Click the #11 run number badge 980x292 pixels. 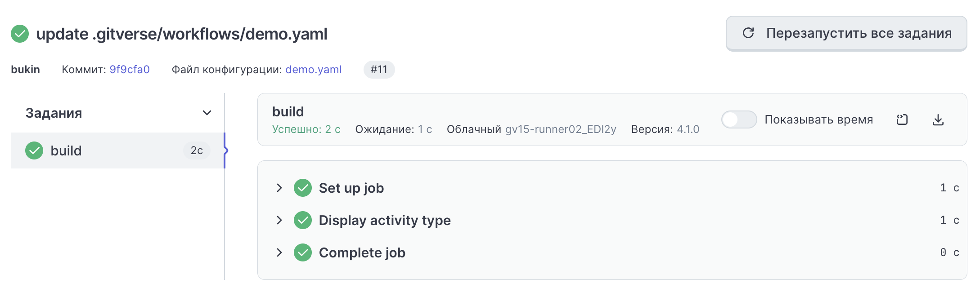(379, 70)
